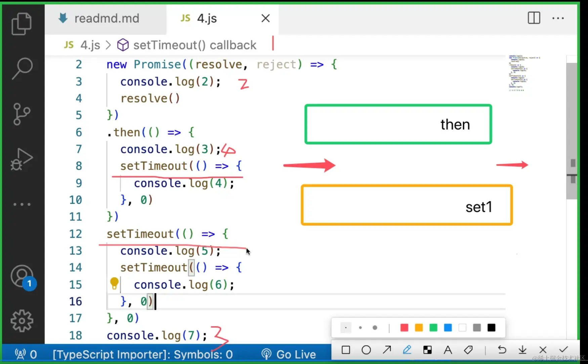The image size is (588, 364).
Task: Open the Run and Debug view
Action: coord(22,159)
